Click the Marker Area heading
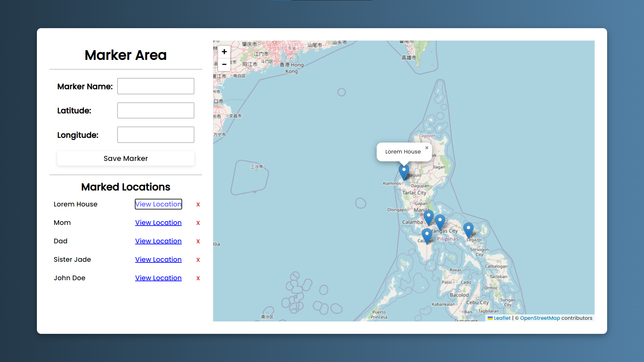 [x=126, y=55]
